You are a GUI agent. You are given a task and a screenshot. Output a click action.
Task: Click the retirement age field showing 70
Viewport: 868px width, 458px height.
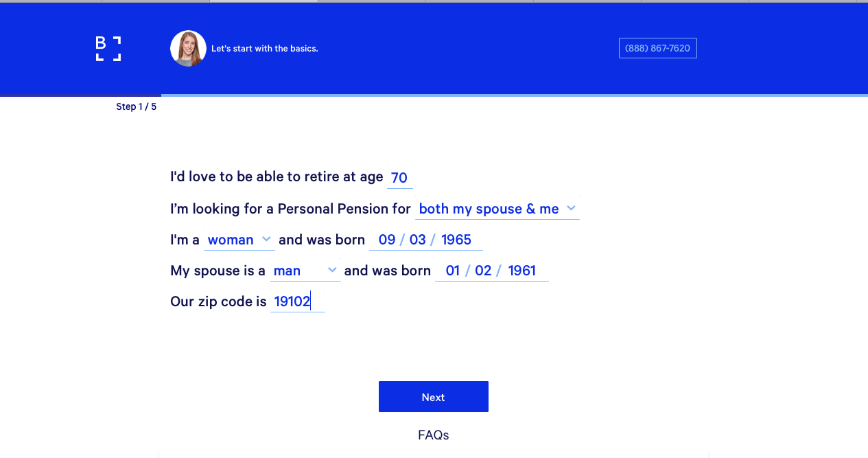(399, 178)
